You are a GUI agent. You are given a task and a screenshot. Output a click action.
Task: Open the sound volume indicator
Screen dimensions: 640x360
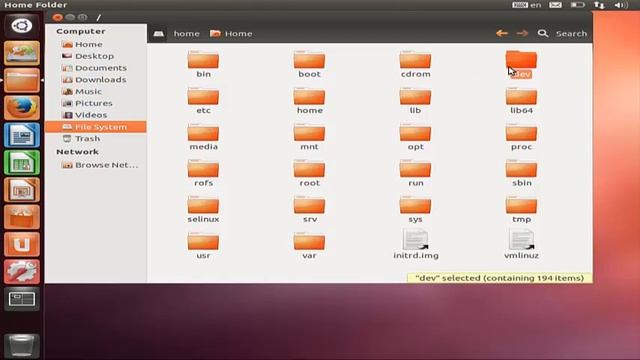[x=620, y=5]
